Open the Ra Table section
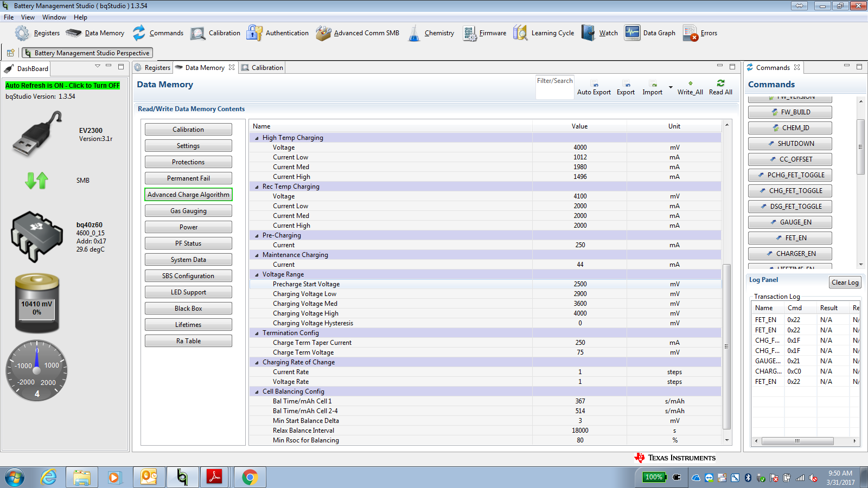This screenshot has width=868, height=488. pos(188,341)
